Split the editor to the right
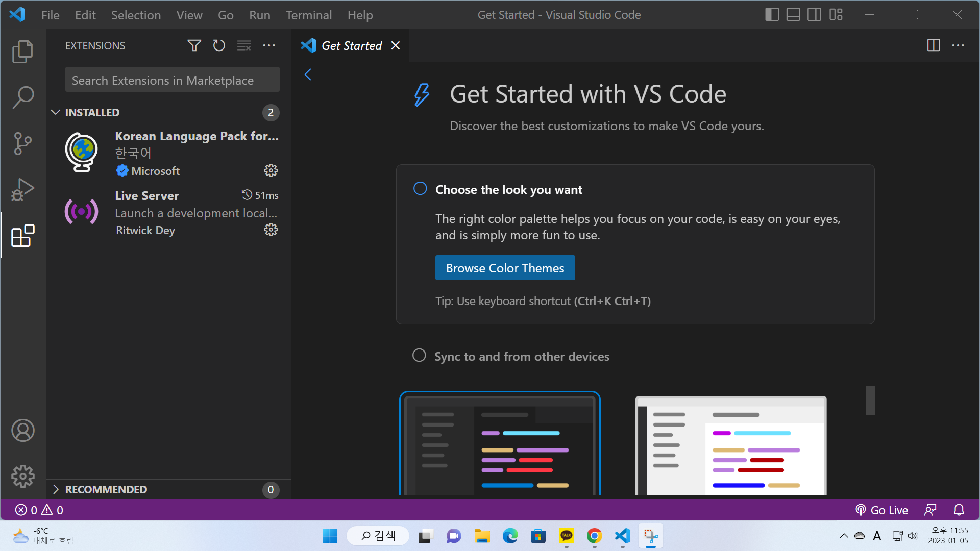 pos(934,45)
